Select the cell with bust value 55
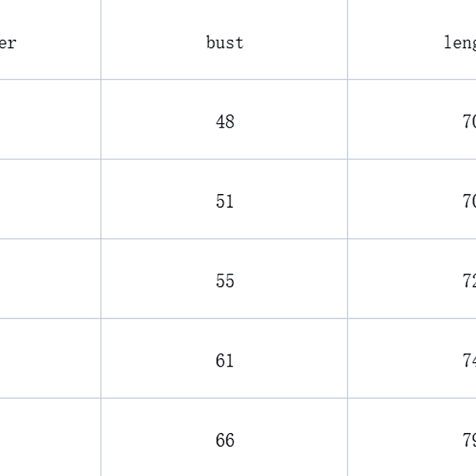 (224, 281)
